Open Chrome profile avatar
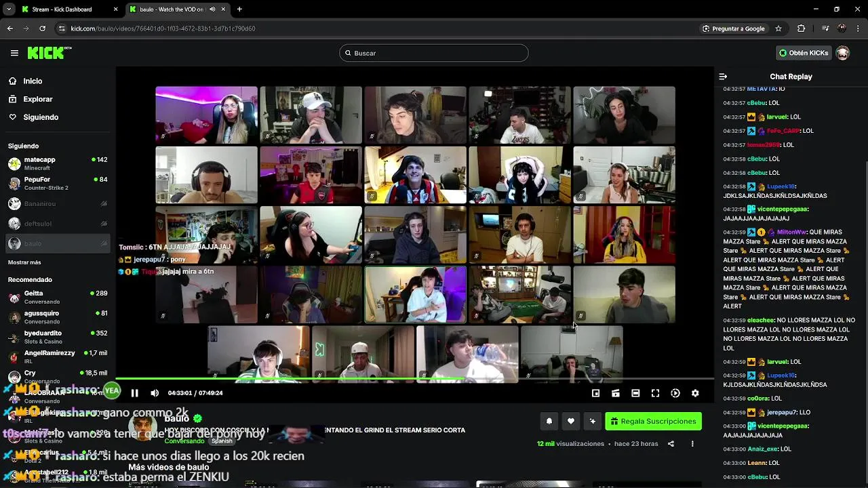The width and height of the screenshot is (868, 488). pyautogui.click(x=842, y=28)
